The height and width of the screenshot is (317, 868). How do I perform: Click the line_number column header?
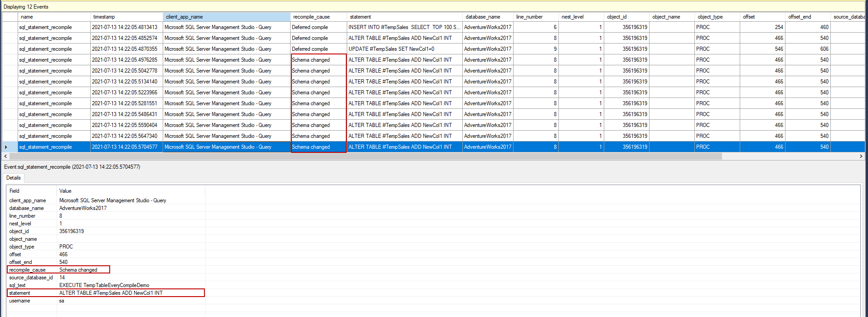536,17
